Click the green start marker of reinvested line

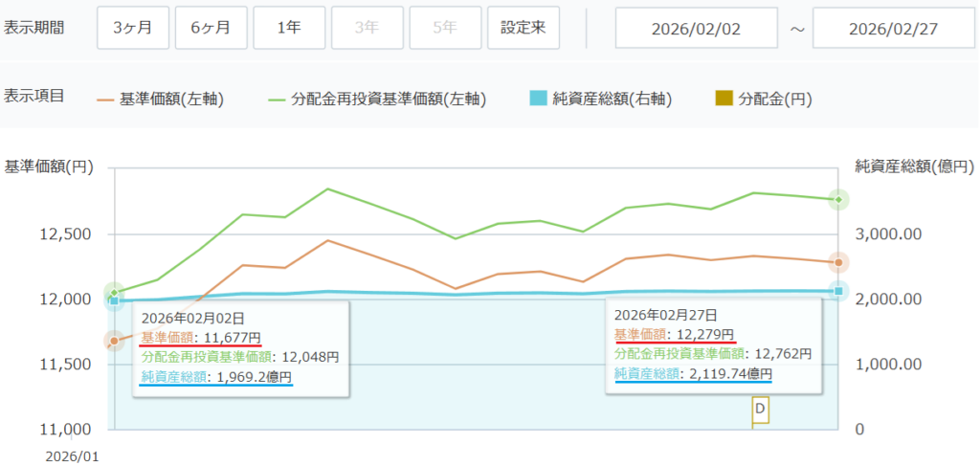click(114, 293)
